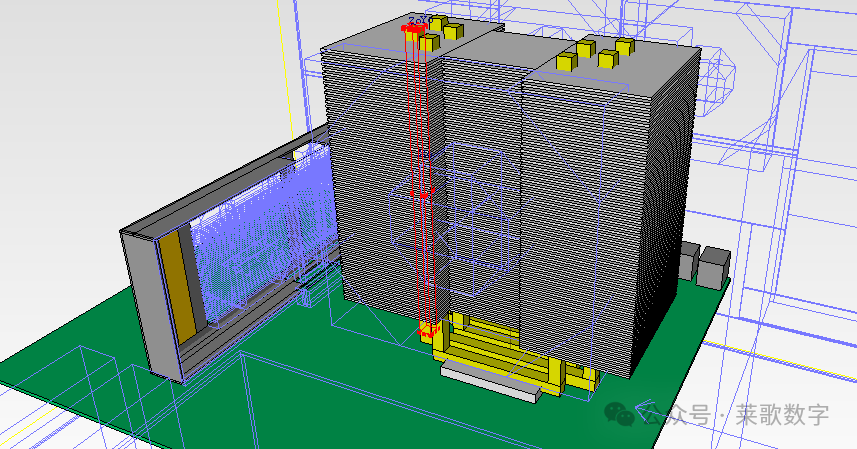This screenshot has width=857, height=449.
Task: Select the light gray bar before the base
Action: coord(490,381)
